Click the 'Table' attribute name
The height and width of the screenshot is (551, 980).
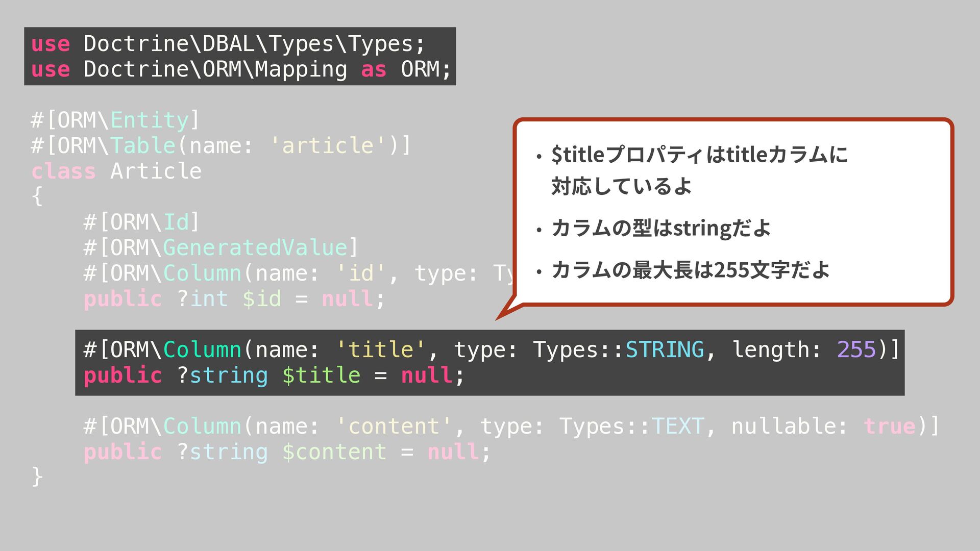(x=143, y=146)
